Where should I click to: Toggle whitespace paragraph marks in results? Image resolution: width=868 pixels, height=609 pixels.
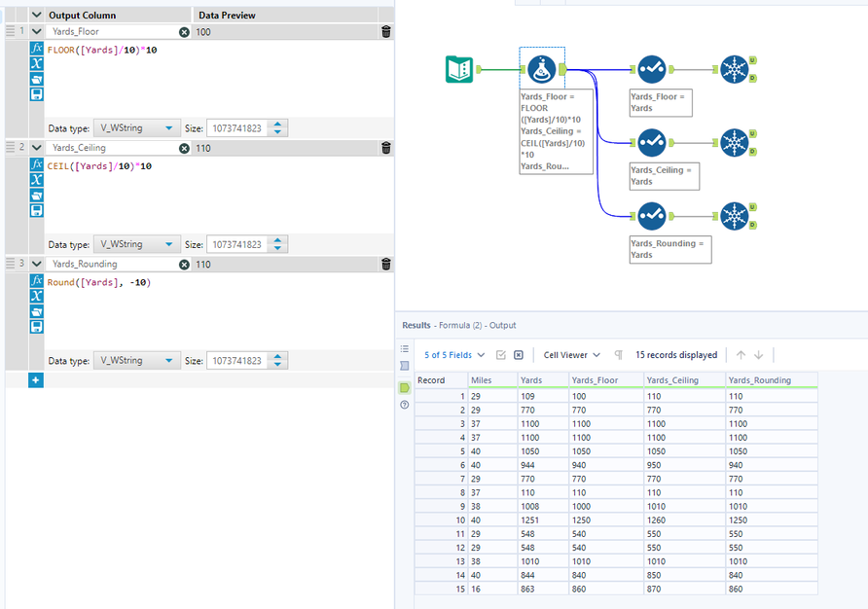(x=618, y=355)
